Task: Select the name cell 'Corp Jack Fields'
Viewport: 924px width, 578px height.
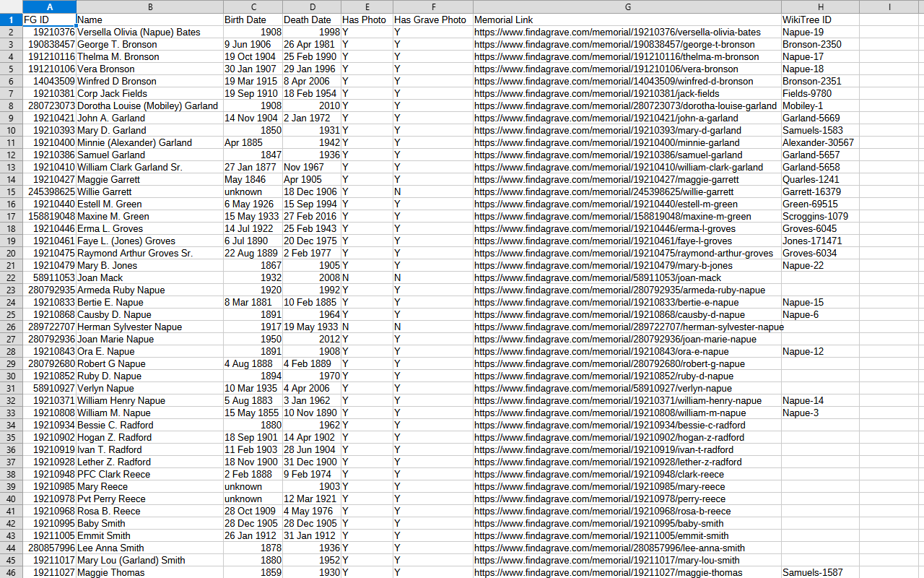Action: pos(149,93)
